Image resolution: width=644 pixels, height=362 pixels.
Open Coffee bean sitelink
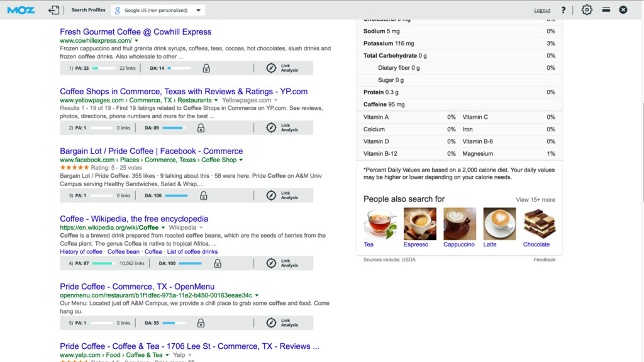coord(123,251)
